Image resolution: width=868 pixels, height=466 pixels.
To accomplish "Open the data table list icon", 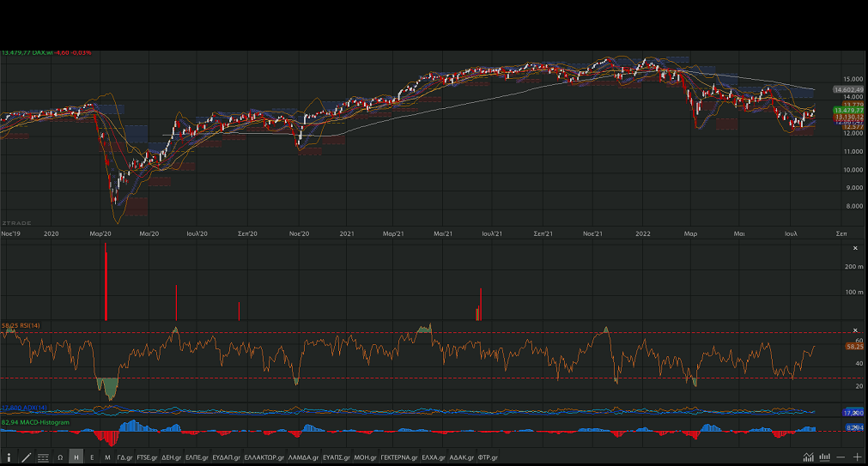I will (43, 457).
